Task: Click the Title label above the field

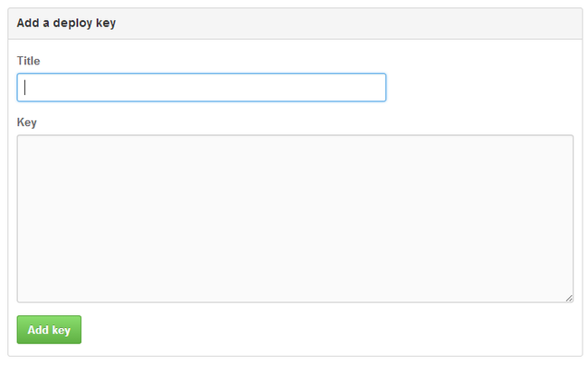Action: tap(29, 61)
